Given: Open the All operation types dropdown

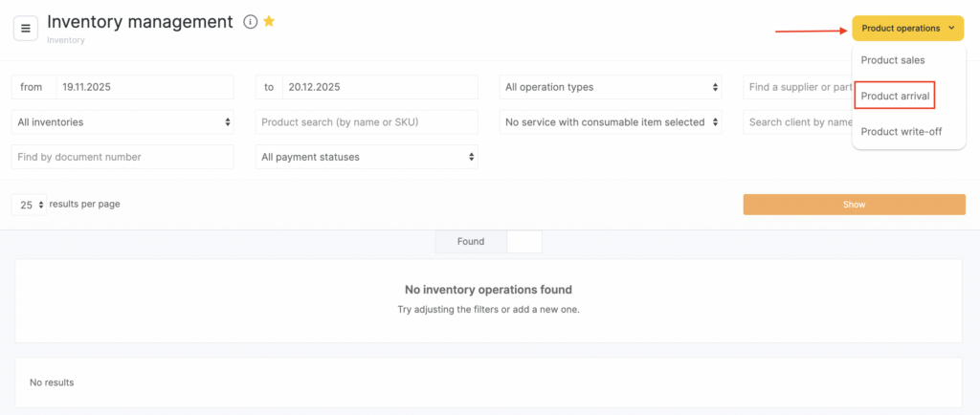Looking at the screenshot, I should (612, 87).
